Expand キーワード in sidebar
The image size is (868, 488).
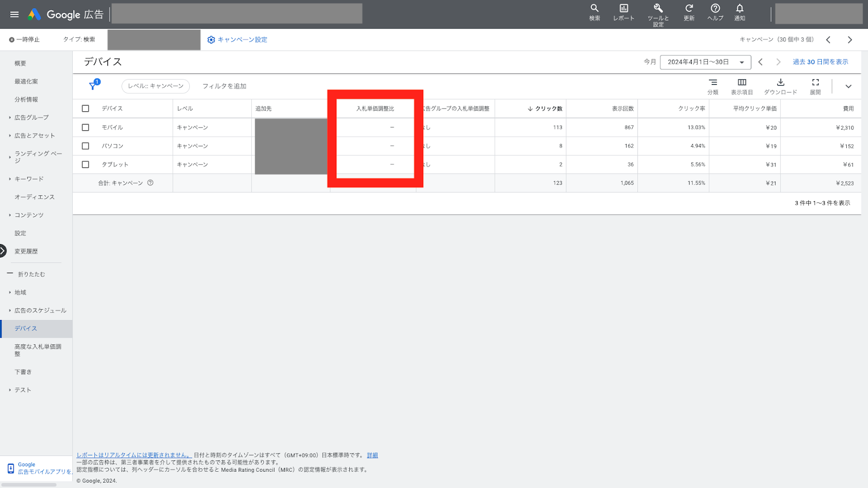(x=10, y=179)
